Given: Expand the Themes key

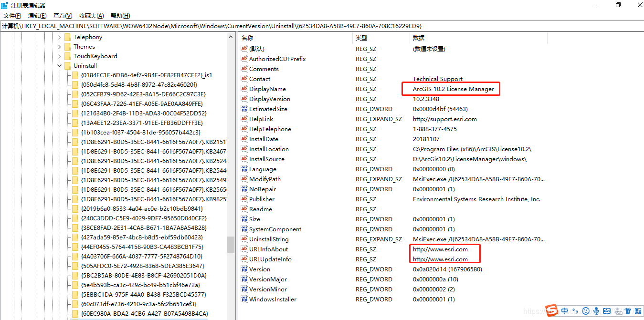Looking at the screenshot, I should pyautogui.click(x=60, y=47).
